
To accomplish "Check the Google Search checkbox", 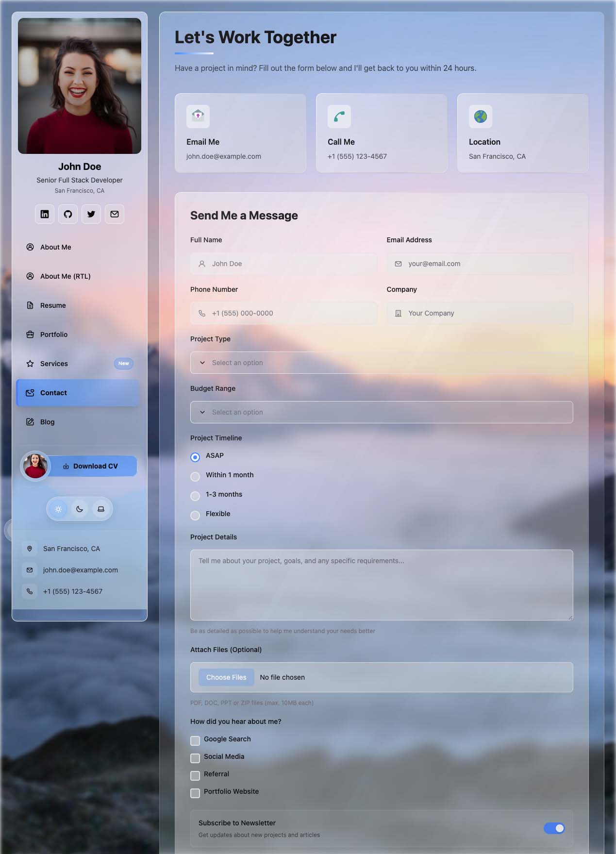I will click(195, 741).
